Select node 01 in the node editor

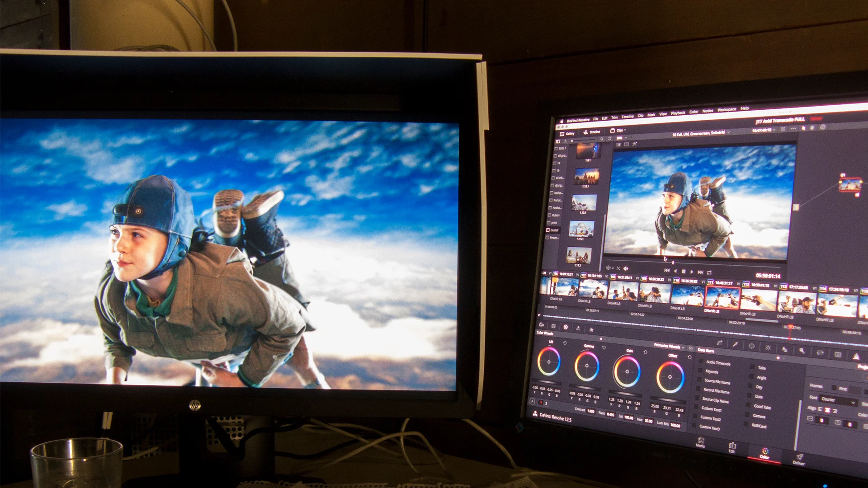point(850,184)
